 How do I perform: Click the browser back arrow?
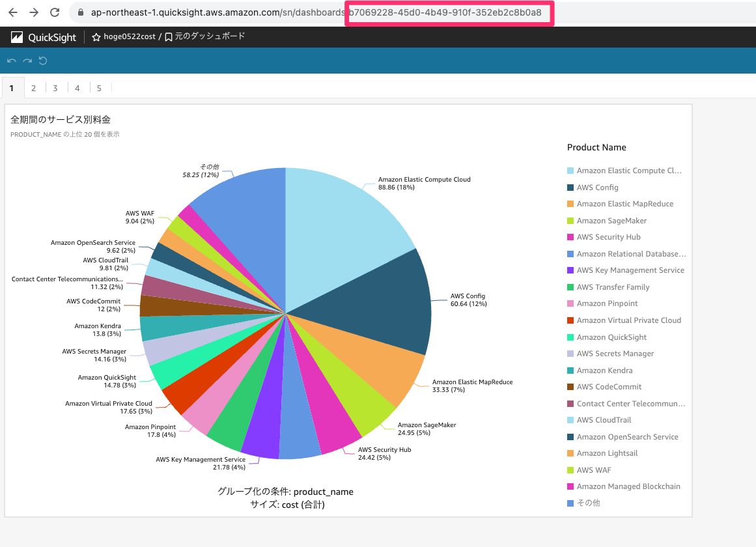point(12,12)
